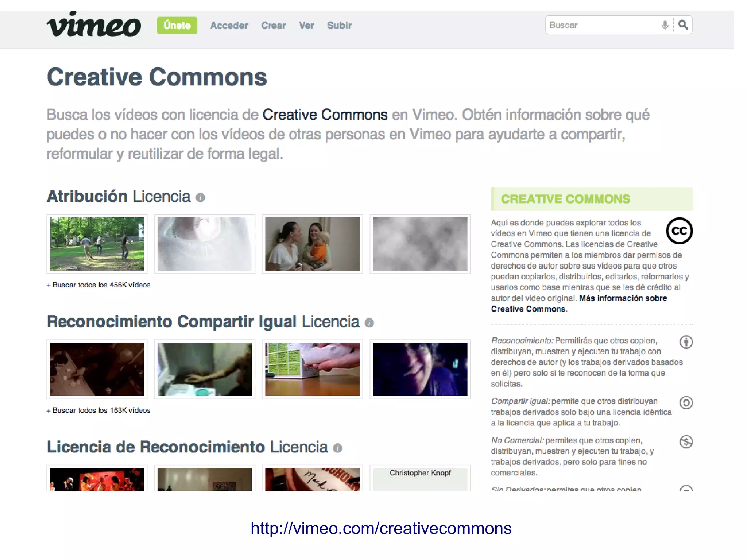This screenshot has height=560, width=747.
Task: Select Acceder in the navigation bar
Action: pyautogui.click(x=229, y=25)
